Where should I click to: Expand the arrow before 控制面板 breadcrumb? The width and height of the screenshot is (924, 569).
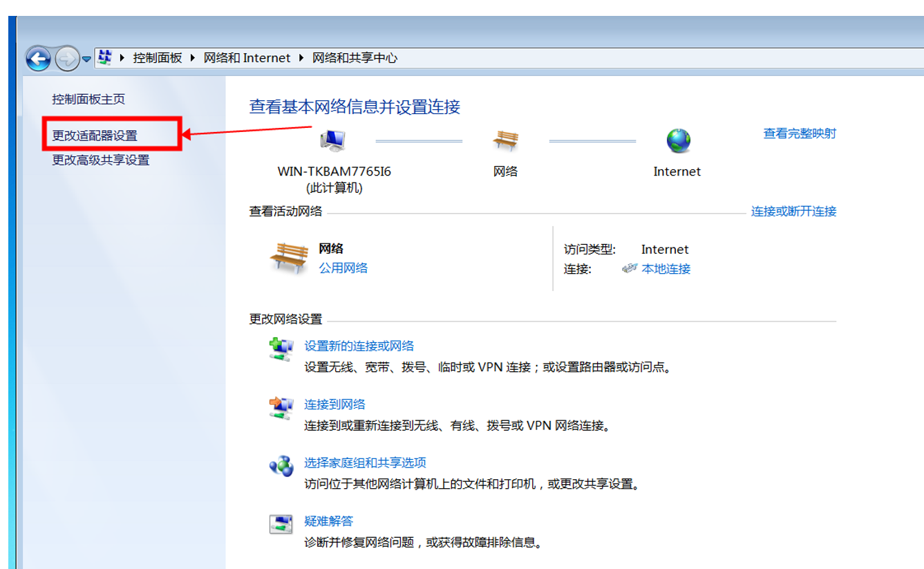pyautogui.click(x=122, y=58)
